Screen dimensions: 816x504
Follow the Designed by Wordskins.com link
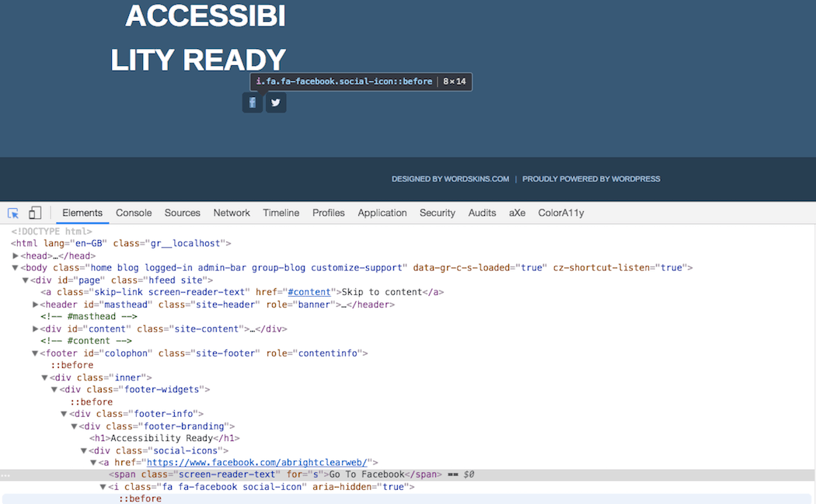[x=450, y=179]
